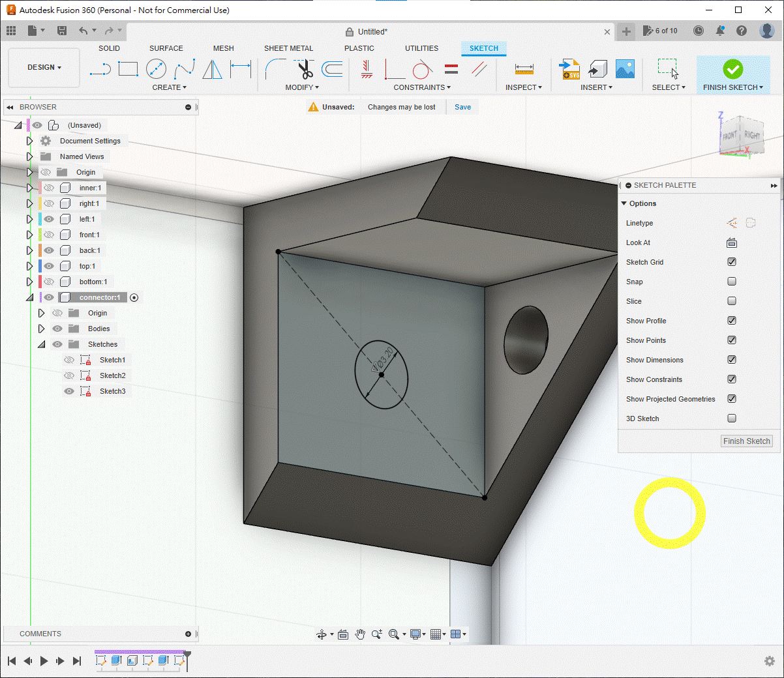784x678 pixels.
Task: Click the Finish Sketch button in palette
Action: point(747,441)
